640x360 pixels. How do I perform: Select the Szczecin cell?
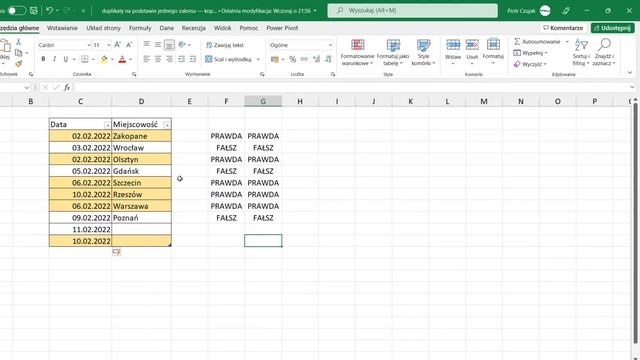coord(141,182)
